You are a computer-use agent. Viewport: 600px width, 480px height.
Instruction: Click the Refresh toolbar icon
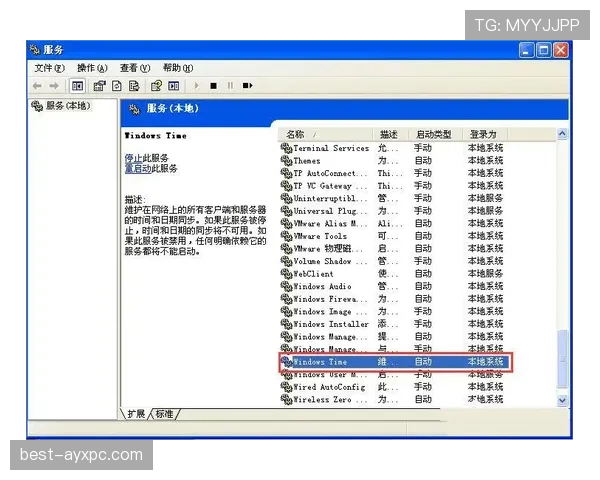tap(117, 86)
